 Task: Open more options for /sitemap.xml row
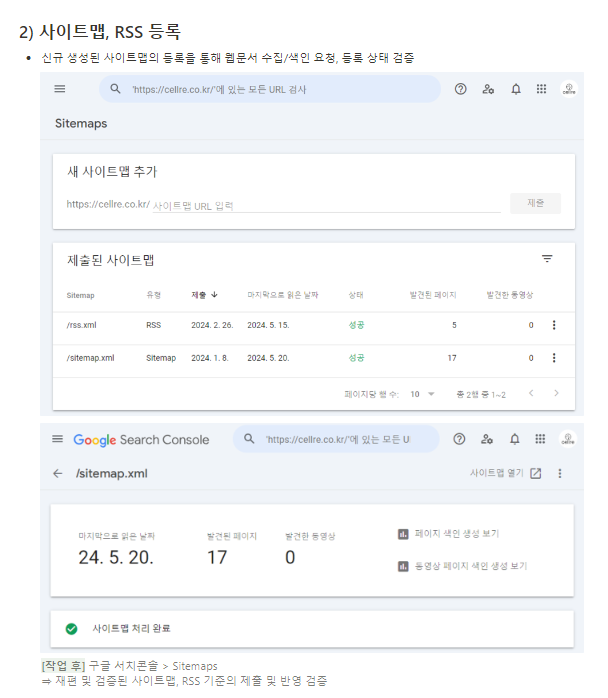click(554, 358)
